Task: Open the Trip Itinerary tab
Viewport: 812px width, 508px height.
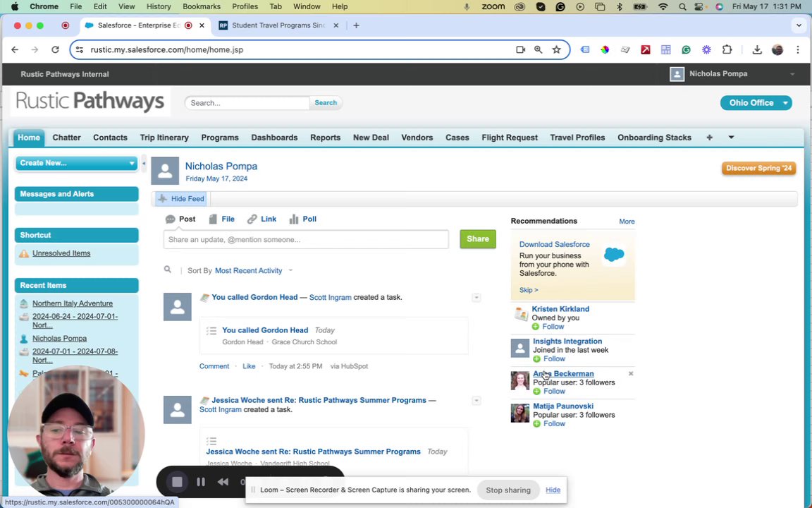Action: (x=164, y=138)
